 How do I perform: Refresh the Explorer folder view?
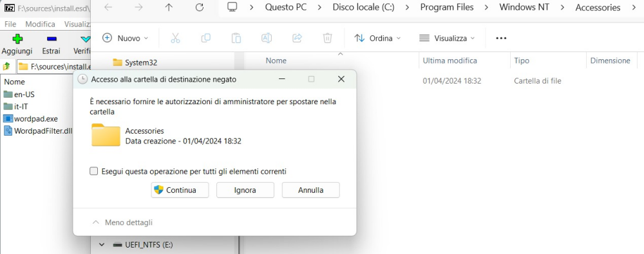tap(200, 7)
